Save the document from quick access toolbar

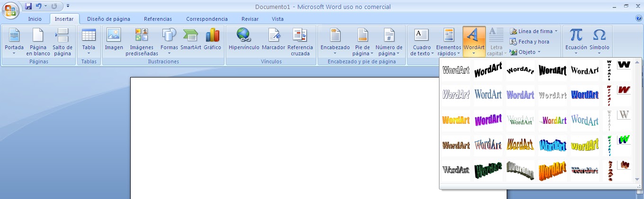pos(28,6)
